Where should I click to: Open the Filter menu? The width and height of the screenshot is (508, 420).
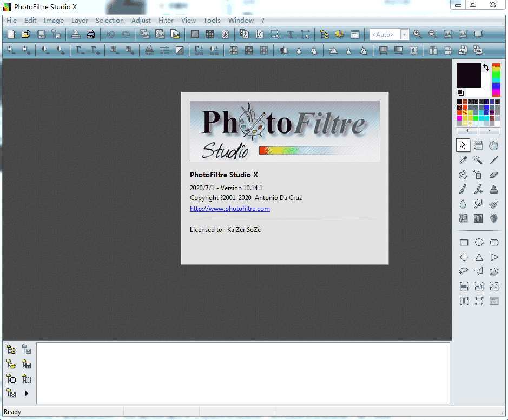click(166, 20)
